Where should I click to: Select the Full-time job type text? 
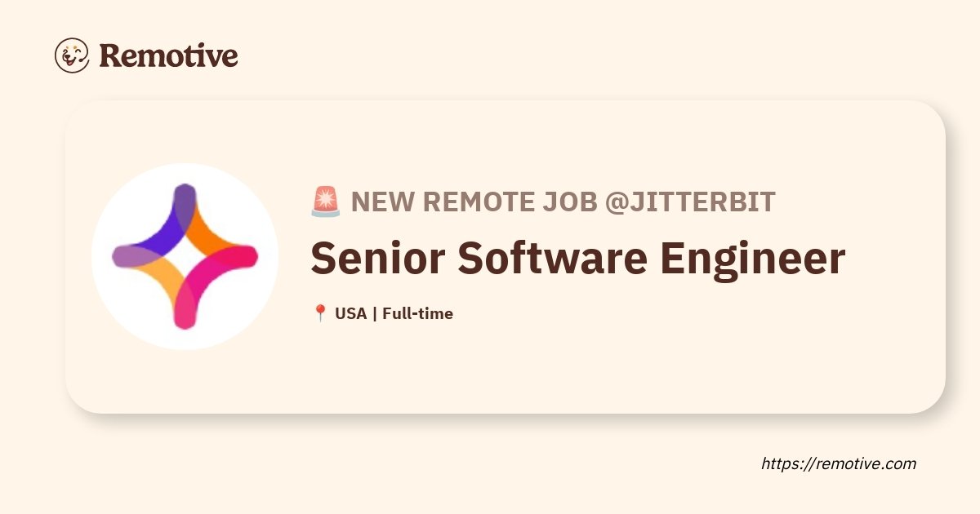[417, 313]
